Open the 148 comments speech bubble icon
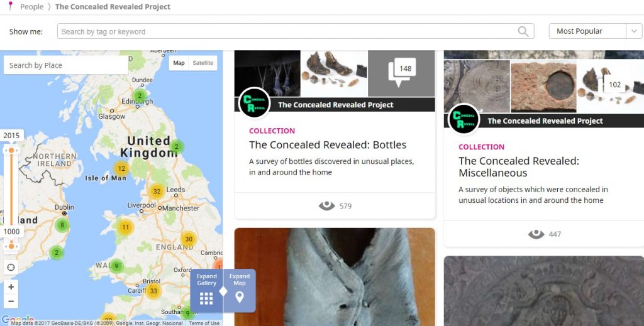 point(401,72)
